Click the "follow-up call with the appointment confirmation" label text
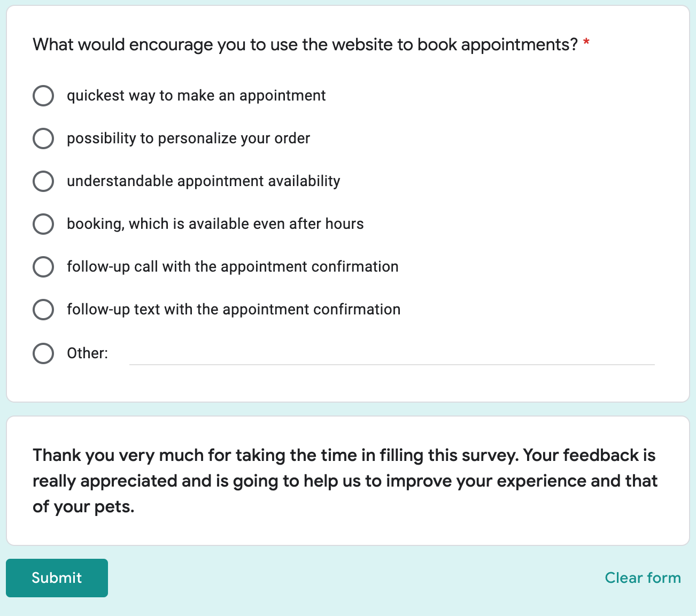The width and height of the screenshot is (696, 616). (x=233, y=267)
